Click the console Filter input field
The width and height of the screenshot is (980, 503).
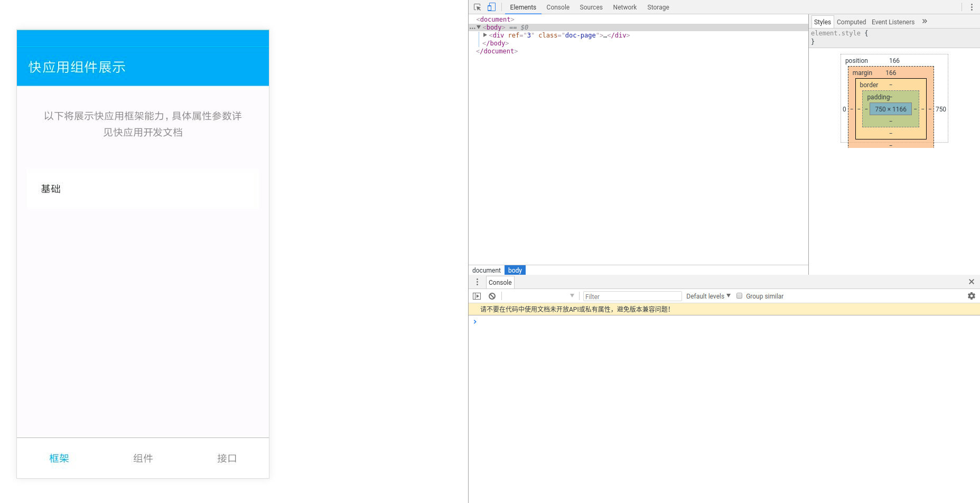pos(632,296)
